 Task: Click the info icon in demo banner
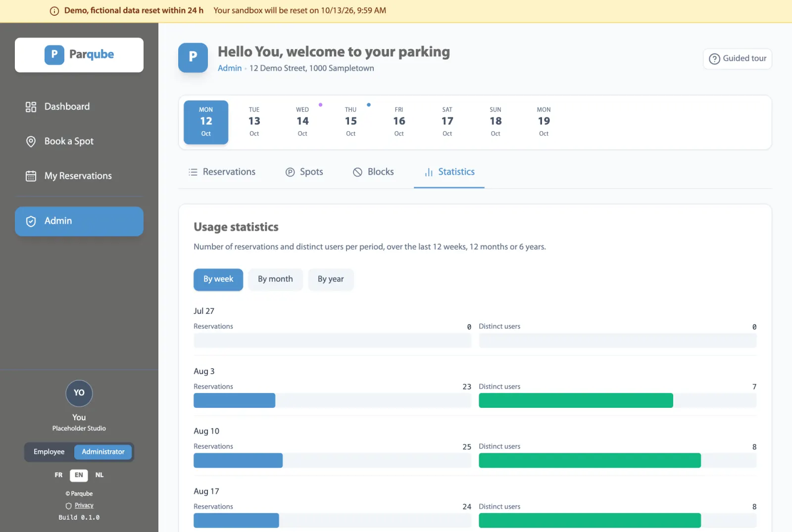click(54, 11)
